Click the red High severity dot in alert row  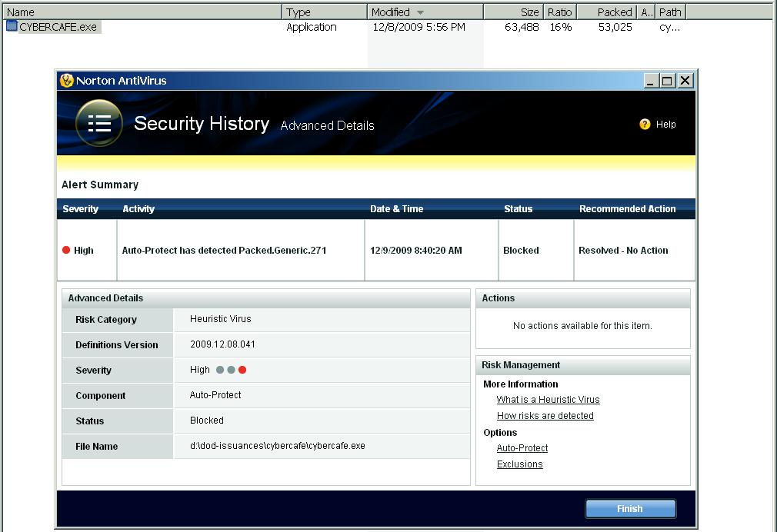[66, 250]
